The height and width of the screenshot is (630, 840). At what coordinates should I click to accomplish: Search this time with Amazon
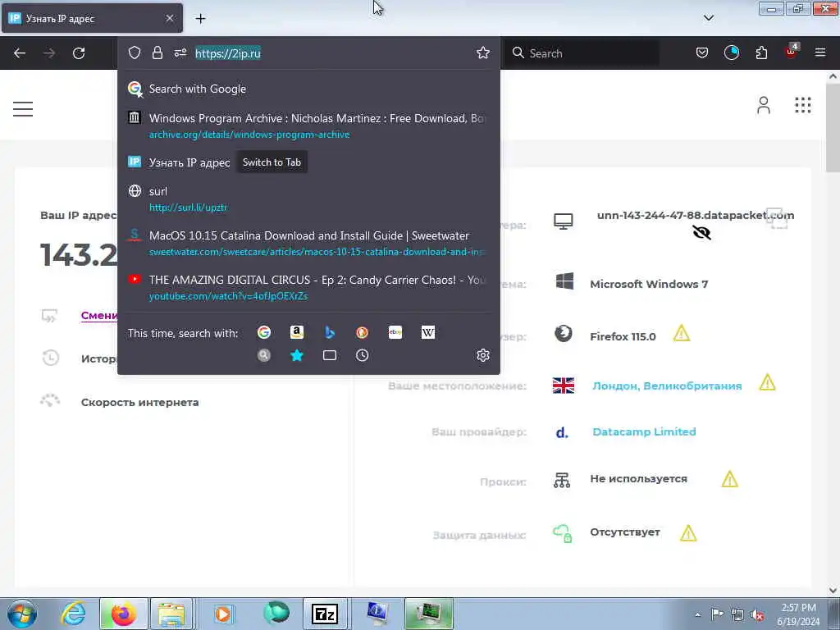[297, 333]
